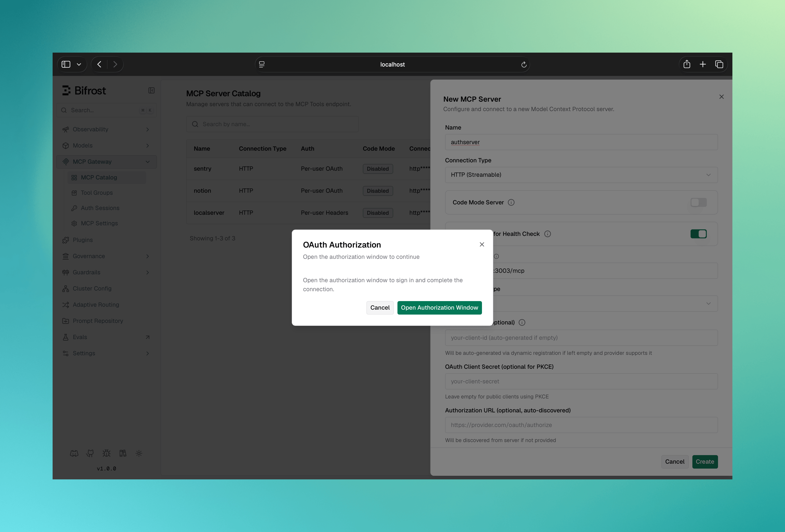The height and width of the screenshot is (532, 785).
Task: Click the notion server row name
Action: click(202, 190)
